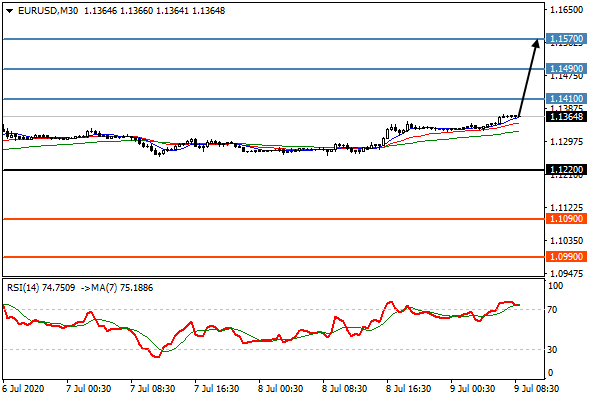
Task: Click the blue 1.14100 price level label
Action: [x=566, y=99]
